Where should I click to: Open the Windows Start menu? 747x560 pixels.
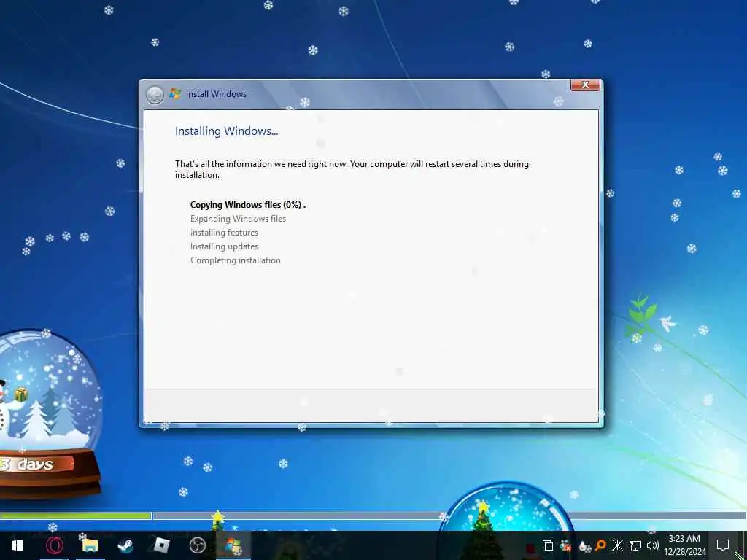click(x=18, y=545)
